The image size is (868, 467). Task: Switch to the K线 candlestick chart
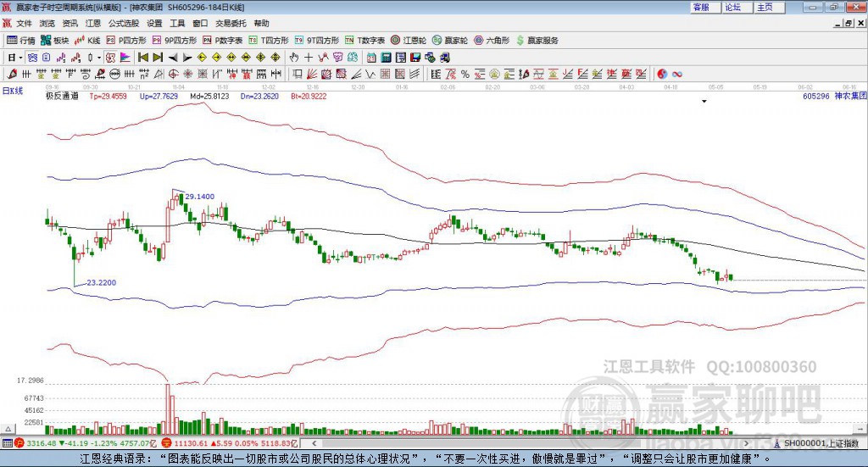(87, 41)
